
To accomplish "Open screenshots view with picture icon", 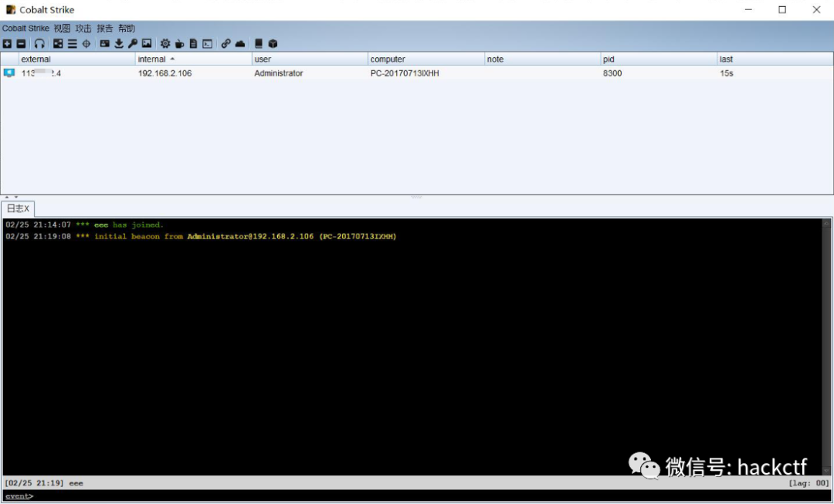I will click(x=147, y=44).
